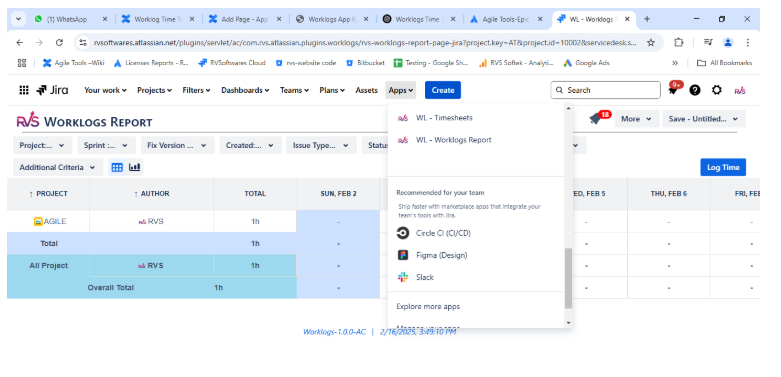The image size is (781, 377).
Task: Choose Figma (Design) recommendation
Action: (x=476, y=255)
